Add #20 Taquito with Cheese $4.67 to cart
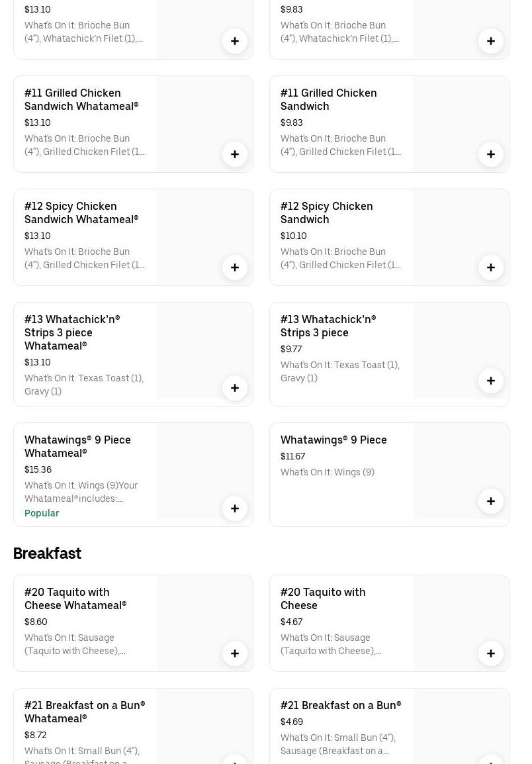Image resolution: width=532 pixels, height=764 pixels. [x=491, y=653]
